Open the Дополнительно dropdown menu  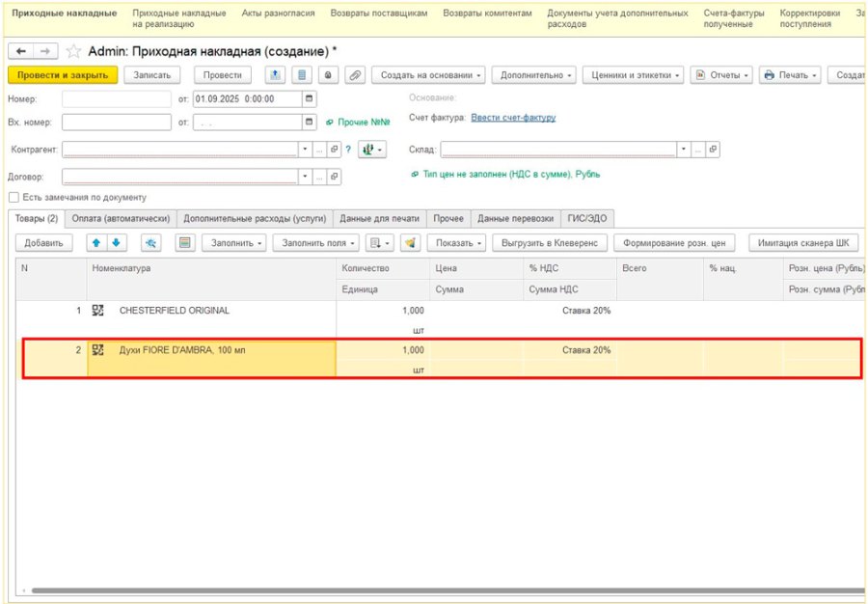click(x=533, y=75)
